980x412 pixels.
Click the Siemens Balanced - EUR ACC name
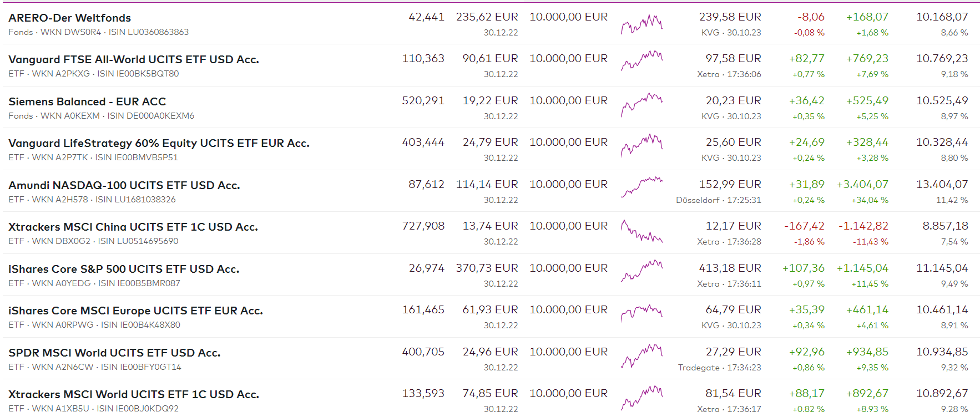click(87, 101)
